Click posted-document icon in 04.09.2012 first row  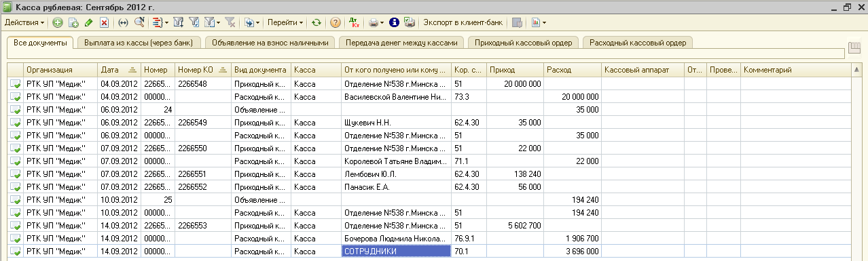pyautogui.click(x=15, y=84)
